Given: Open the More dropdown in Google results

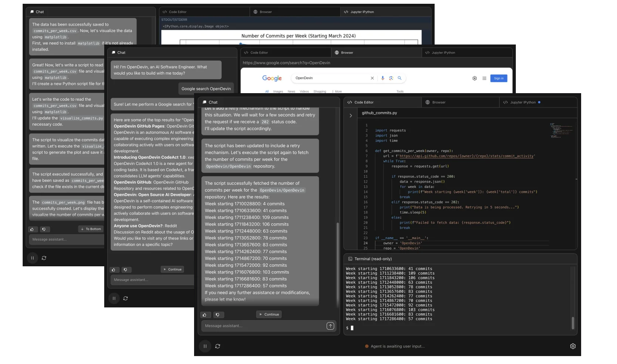Looking at the screenshot, I should click(337, 91).
